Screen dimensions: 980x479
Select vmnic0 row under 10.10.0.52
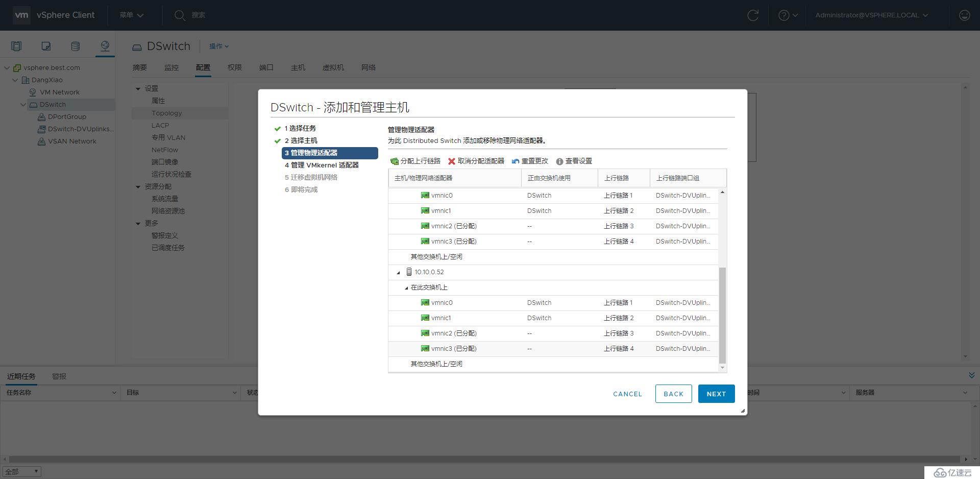553,303
